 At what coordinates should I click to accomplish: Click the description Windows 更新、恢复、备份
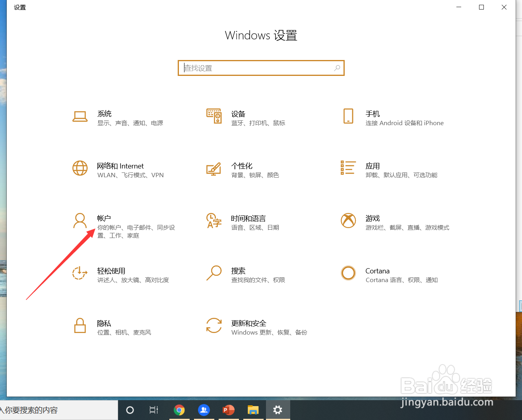pyautogui.click(x=270, y=333)
